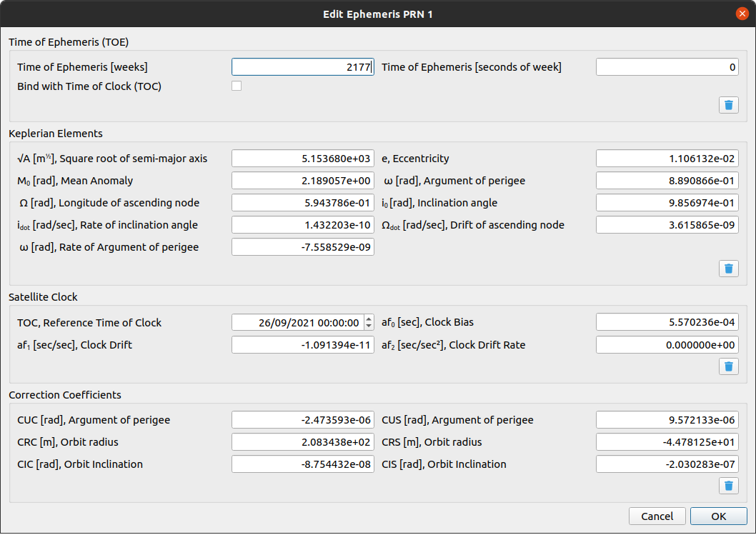The height and width of the screenshot is (540, 756).
Task: Select the Clock Bias af0 field
Action: click(x=667, y=323)
